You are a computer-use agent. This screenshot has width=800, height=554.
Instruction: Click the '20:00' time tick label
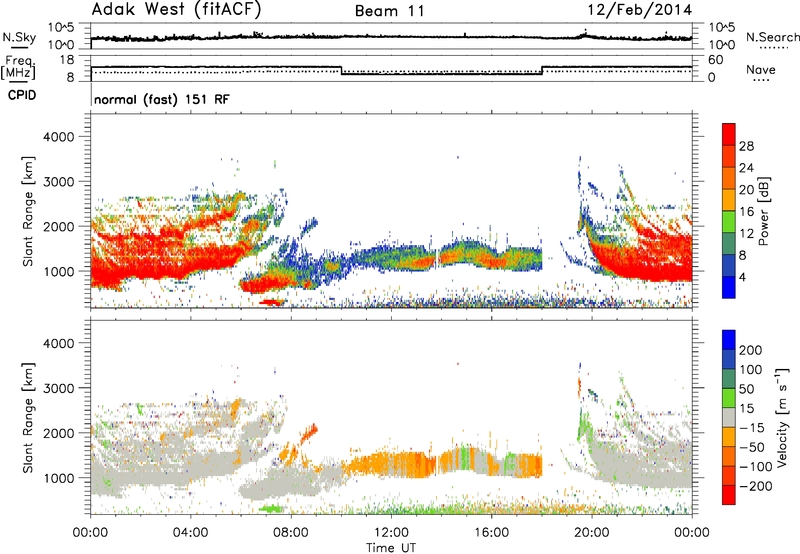click(592, 533)
